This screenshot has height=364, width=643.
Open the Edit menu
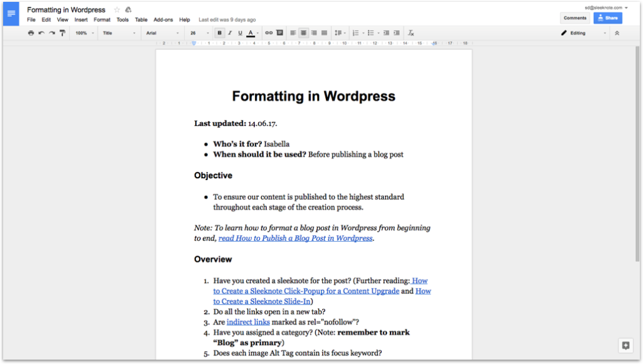click(46, 19)
